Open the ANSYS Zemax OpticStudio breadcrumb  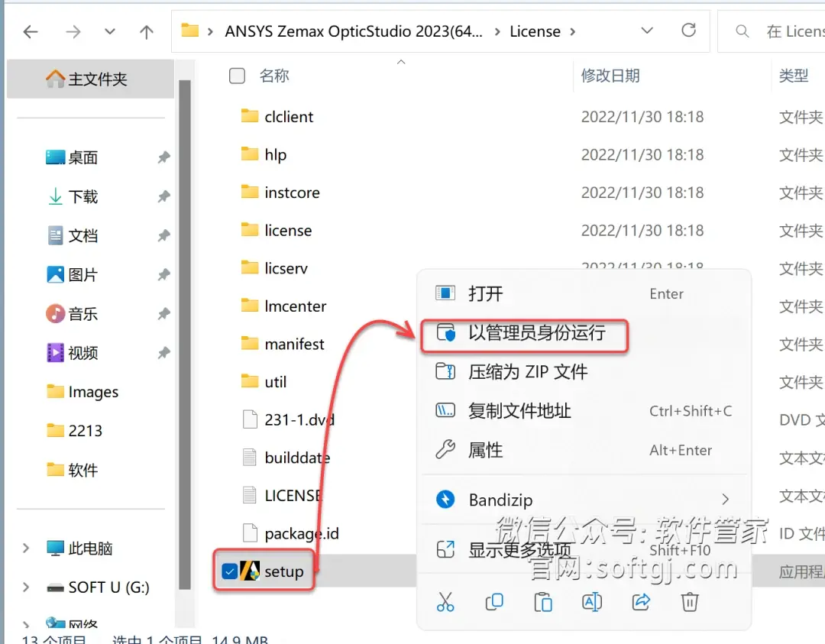point(354,31)
